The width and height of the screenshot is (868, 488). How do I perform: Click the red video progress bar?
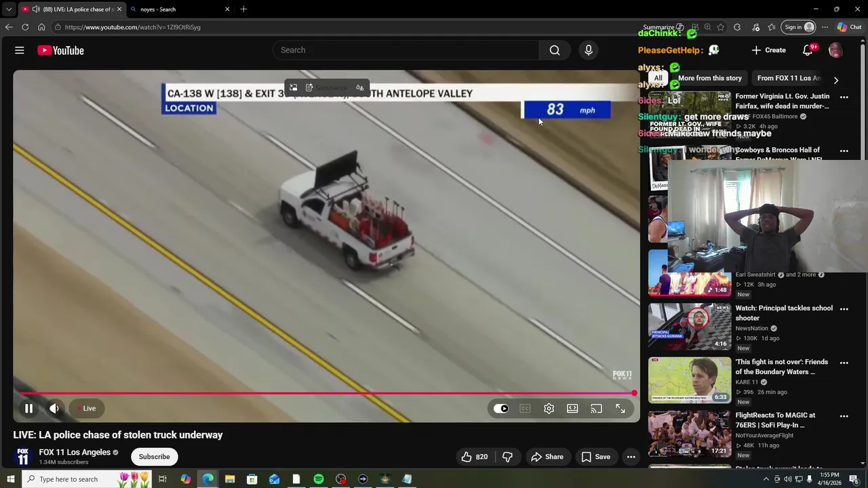(326, 393)
